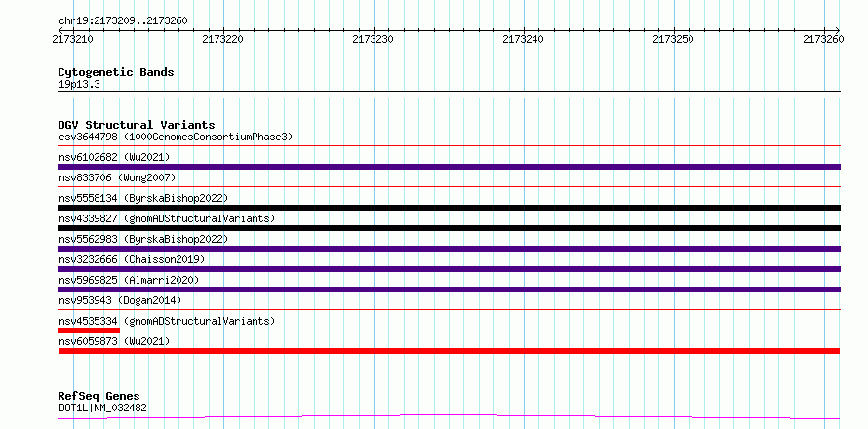Open variant nsv3232666 (Chaisson2019) label

[132, 259]
